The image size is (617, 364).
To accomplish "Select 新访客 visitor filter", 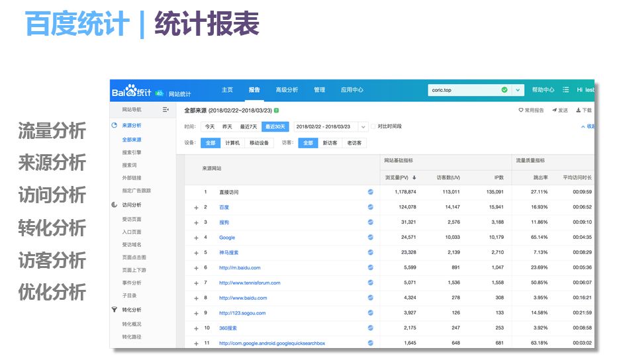I will (330, 143).
